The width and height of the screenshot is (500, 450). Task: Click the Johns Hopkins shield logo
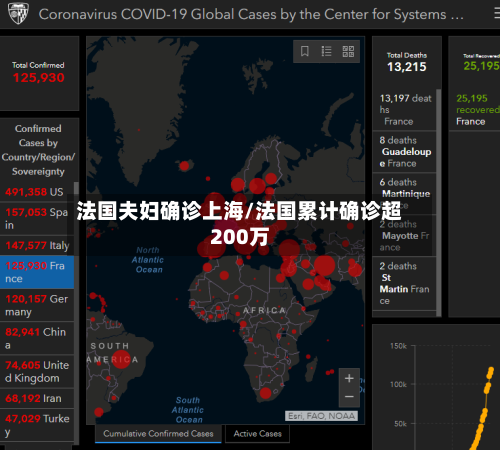click(18, 13)
